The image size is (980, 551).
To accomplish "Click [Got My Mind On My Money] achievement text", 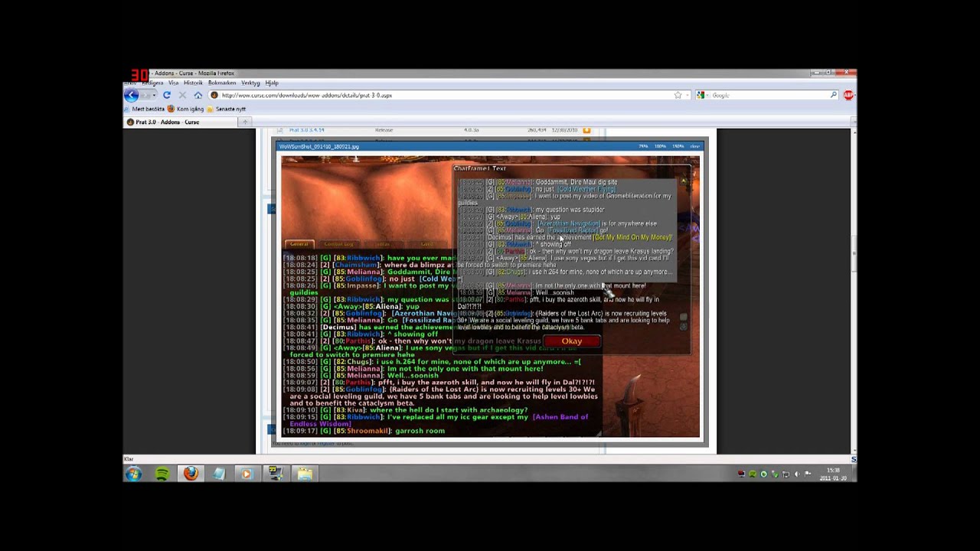I will (632, 238).
